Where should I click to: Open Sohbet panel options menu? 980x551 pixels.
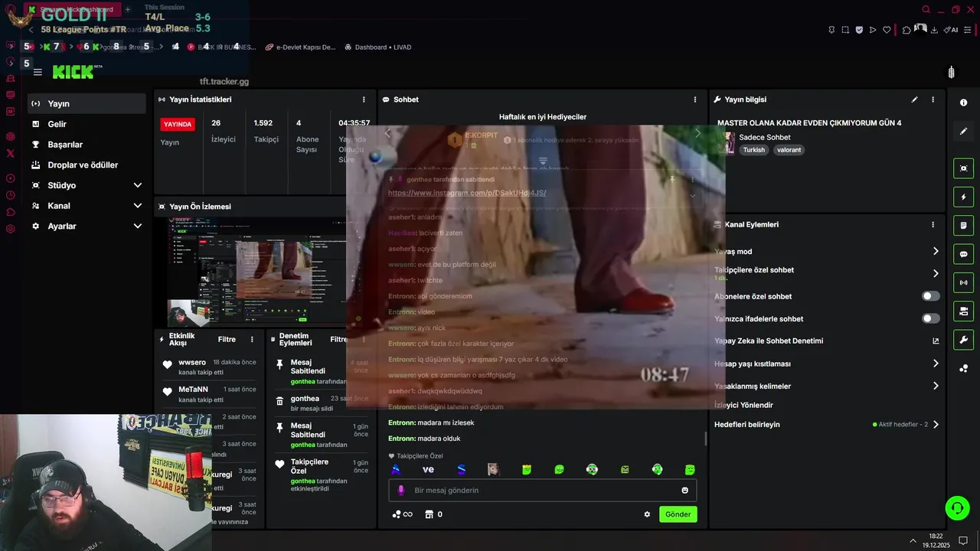pyautogui.click(x=695, y=99)
